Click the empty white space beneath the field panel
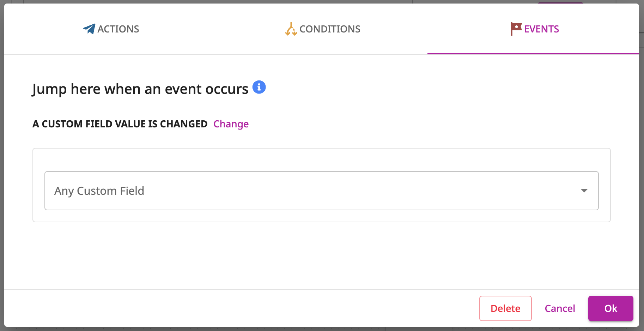 (x=322, y=256)
